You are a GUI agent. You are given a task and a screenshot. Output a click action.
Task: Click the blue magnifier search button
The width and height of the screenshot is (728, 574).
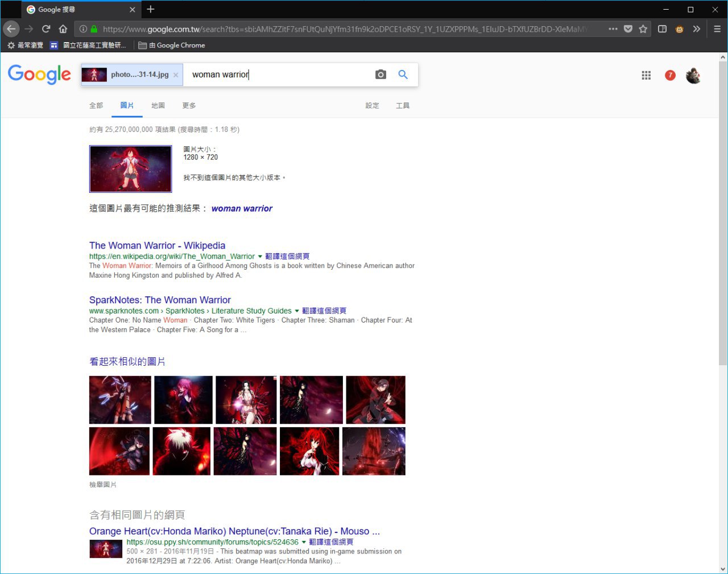point(403,75)
